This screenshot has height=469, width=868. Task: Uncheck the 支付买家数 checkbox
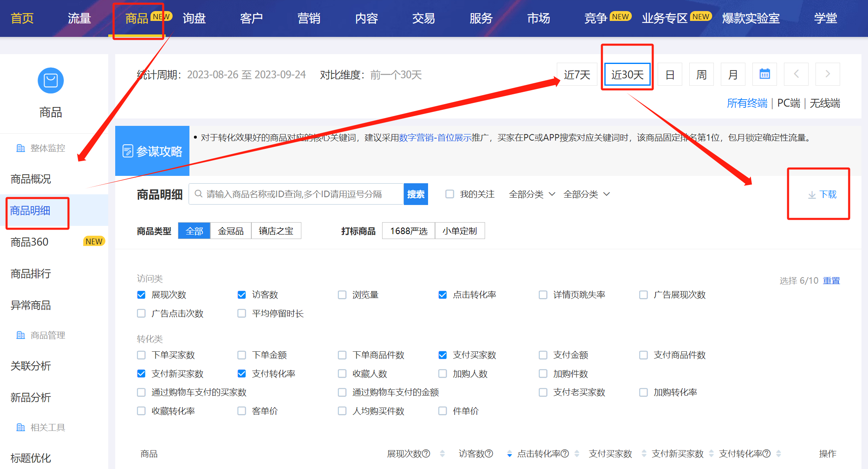click(442, 355)
